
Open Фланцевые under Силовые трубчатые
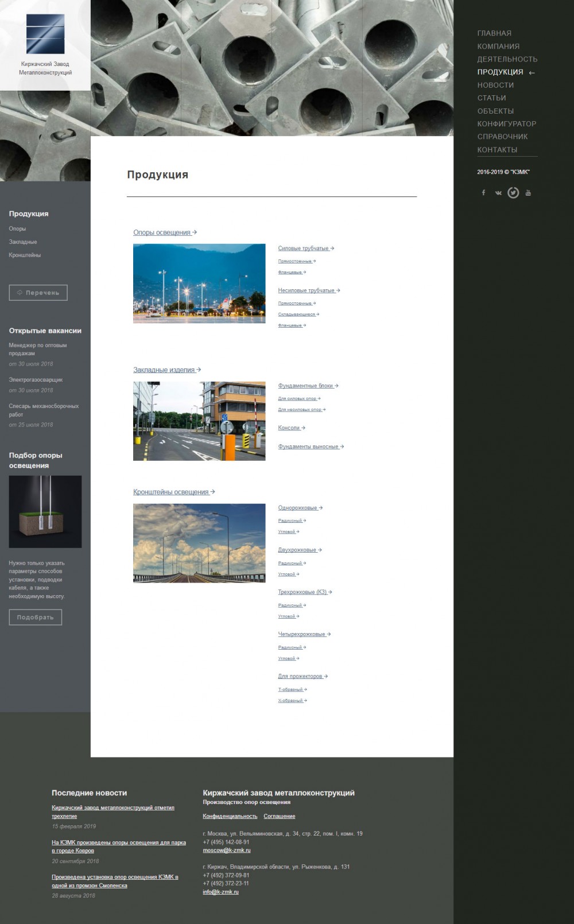point(292,273)
